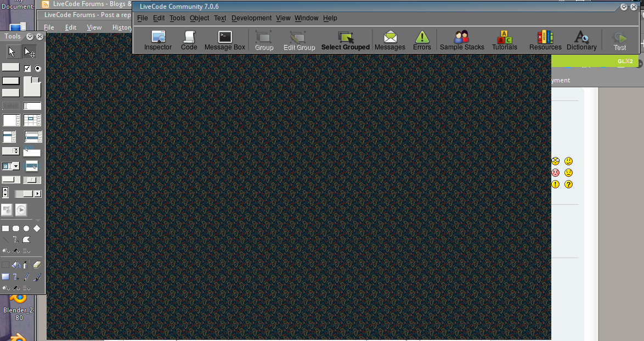Screen dimensions: 644x341
Task: Choose the scrollbar control tool
Action: point(27,193)
